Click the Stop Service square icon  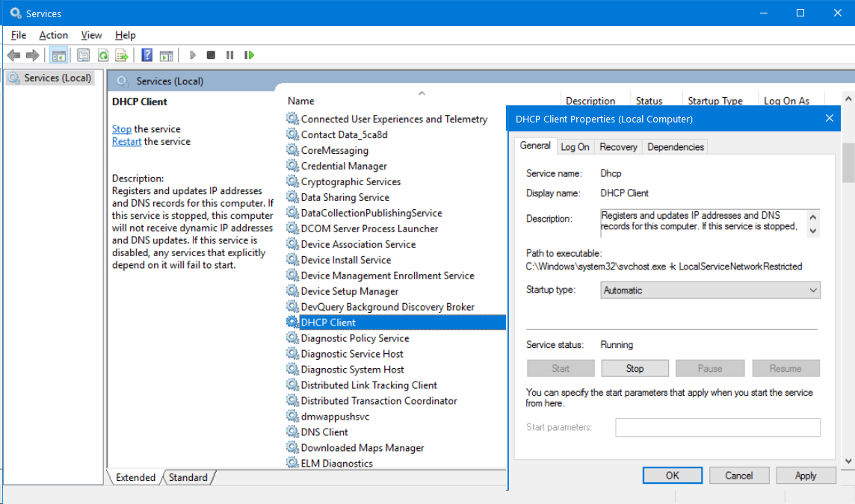(x=211, y=55)
